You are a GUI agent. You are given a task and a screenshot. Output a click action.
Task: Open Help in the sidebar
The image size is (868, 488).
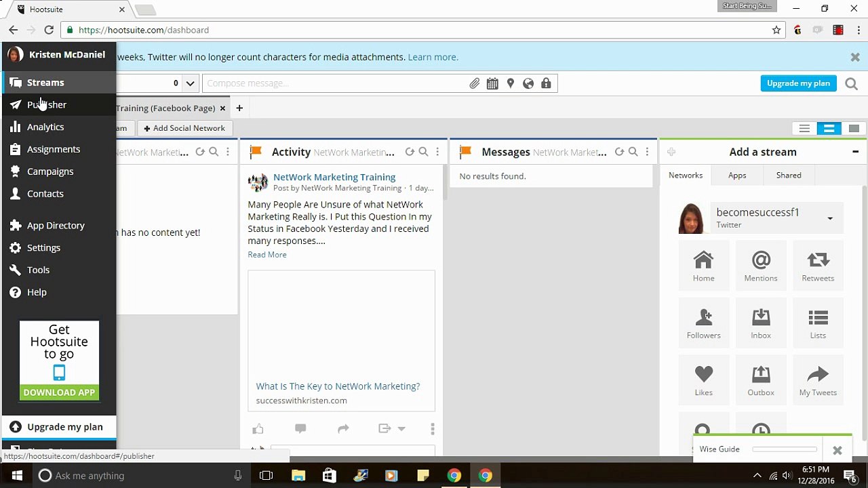[58, 292]
